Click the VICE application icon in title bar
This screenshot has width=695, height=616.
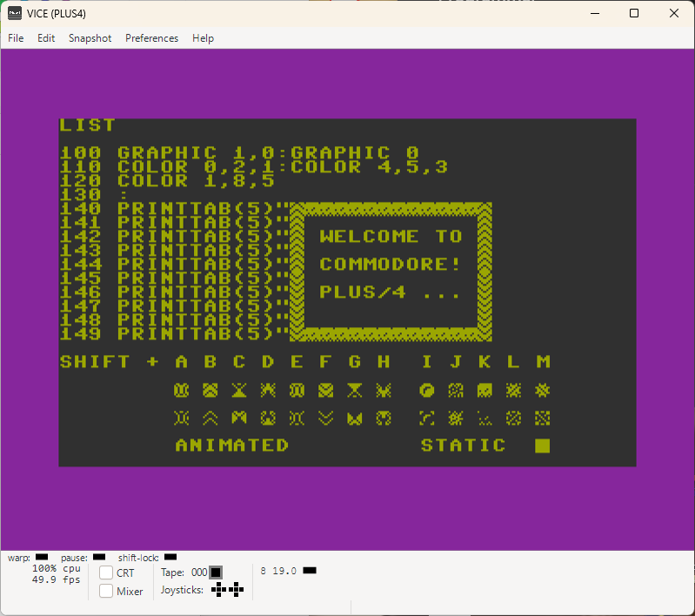point(15,13)
